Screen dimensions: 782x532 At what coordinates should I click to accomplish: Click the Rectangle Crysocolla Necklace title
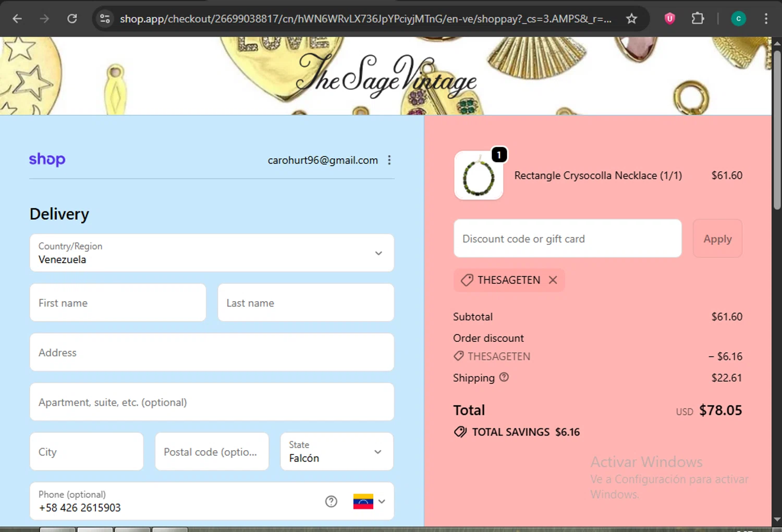(x=598, y=176)
